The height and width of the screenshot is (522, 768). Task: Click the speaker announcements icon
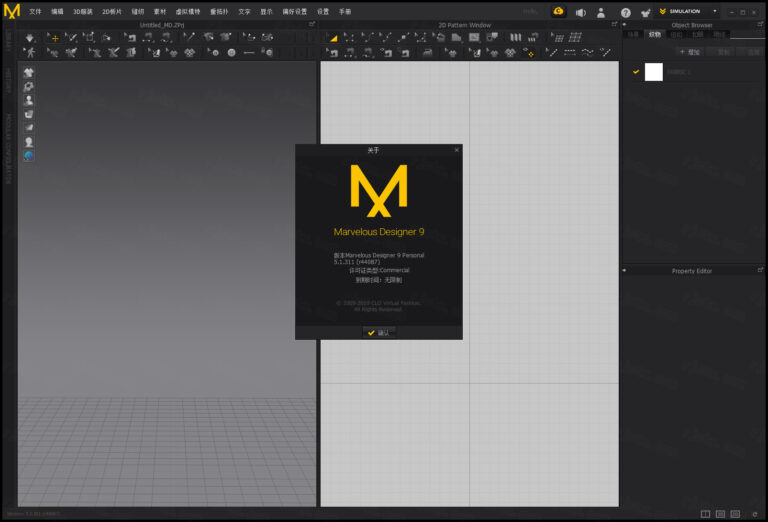click(580, 13)
